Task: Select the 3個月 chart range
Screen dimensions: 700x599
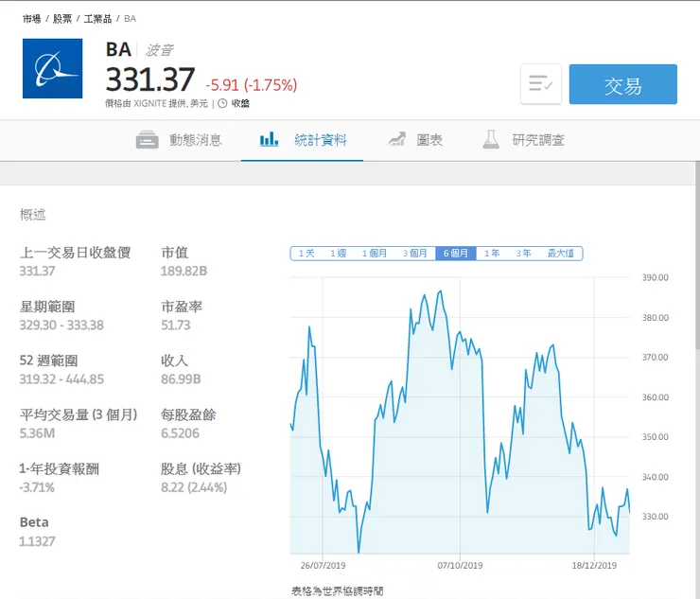Action: [x=415, y=254]
